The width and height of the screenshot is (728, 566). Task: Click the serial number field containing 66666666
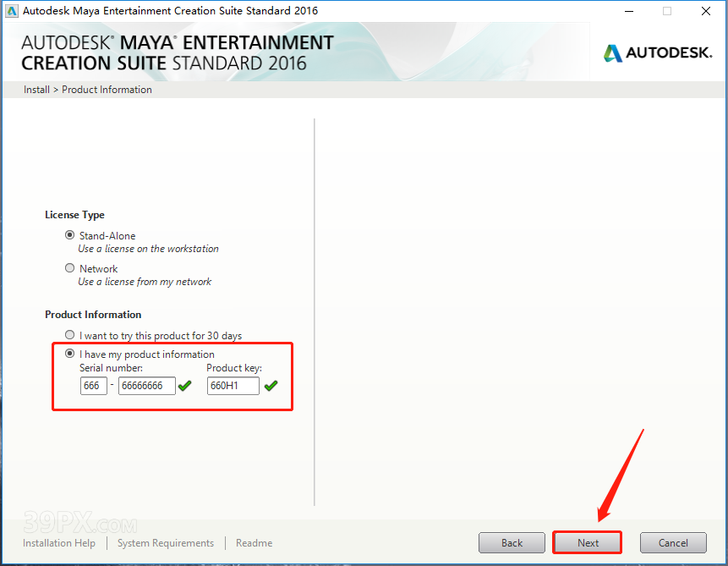(147, 386)
